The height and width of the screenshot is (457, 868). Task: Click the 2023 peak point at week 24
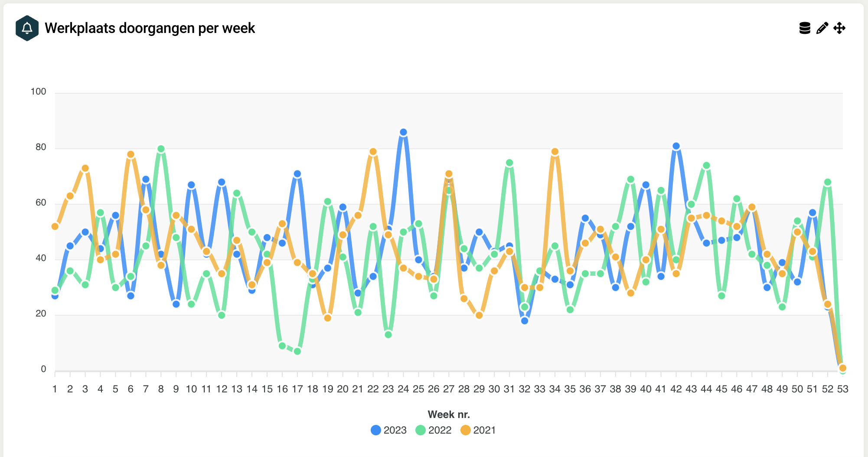click(403, 132)
